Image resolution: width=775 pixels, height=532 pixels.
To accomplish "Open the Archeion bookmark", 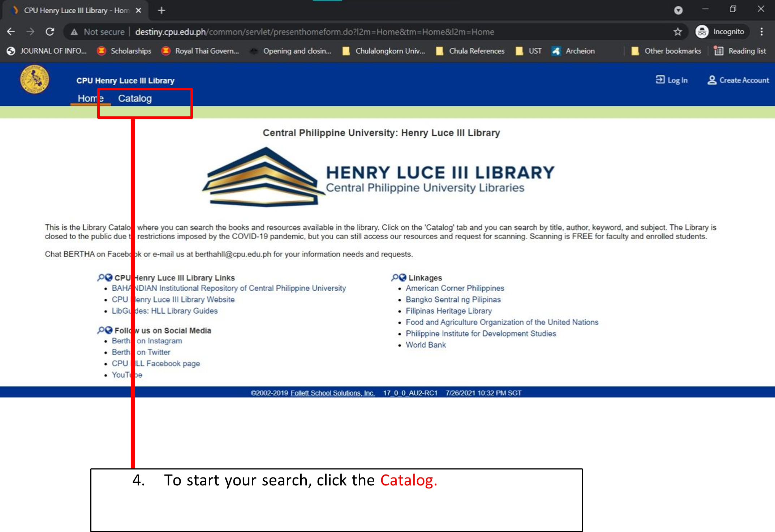I will (x=573, y=51).
